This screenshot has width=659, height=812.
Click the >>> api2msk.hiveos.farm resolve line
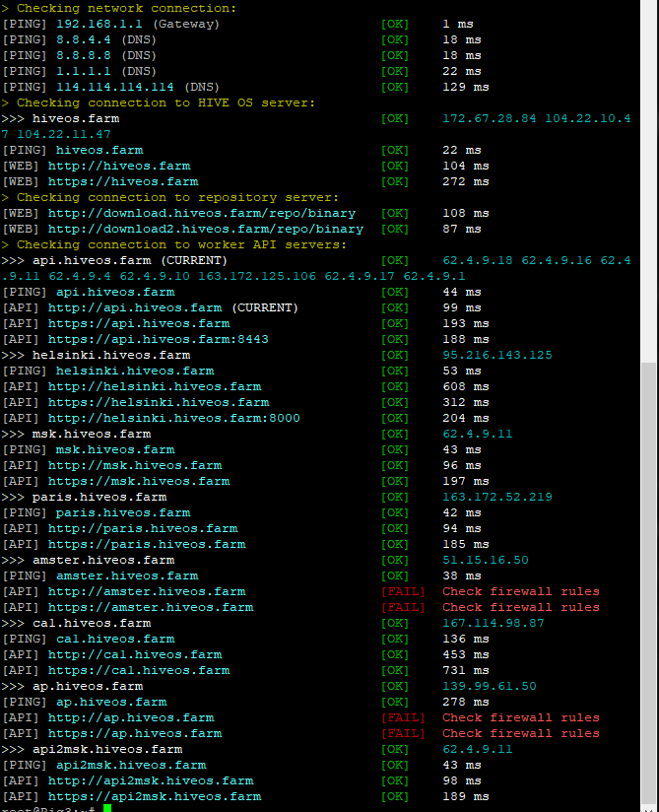point(257,750)
